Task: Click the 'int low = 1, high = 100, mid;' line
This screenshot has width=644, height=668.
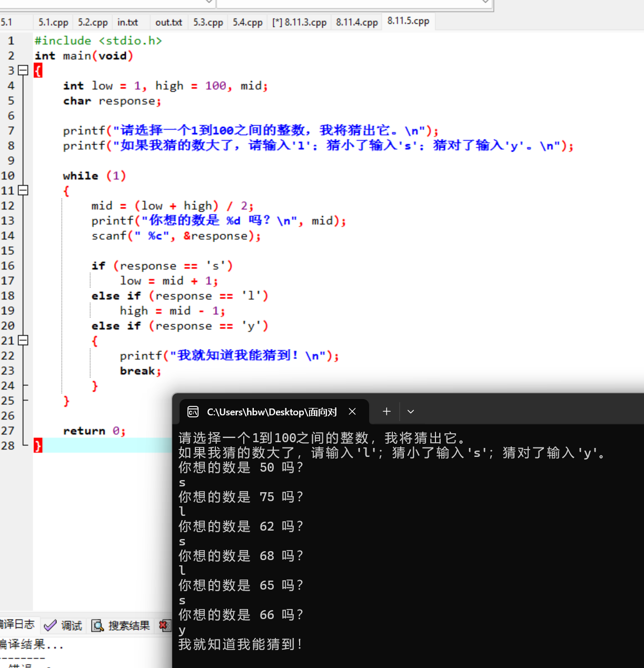Action: 165,85
